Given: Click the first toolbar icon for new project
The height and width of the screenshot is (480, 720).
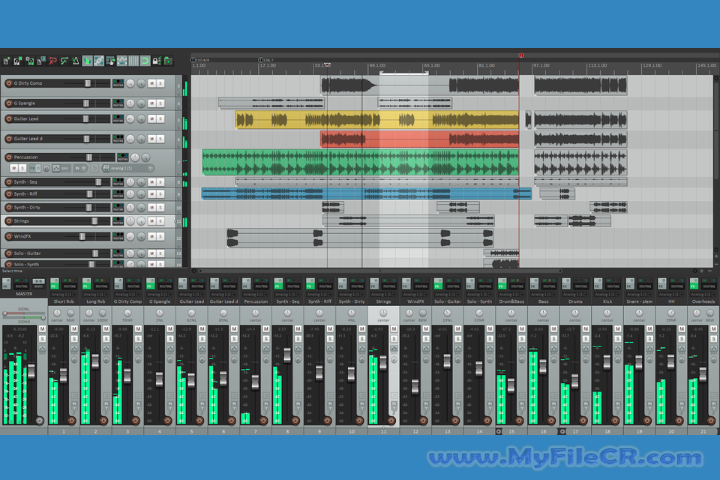Looking at the screenshot, I should pyautogui.click(x=6, y=61).
